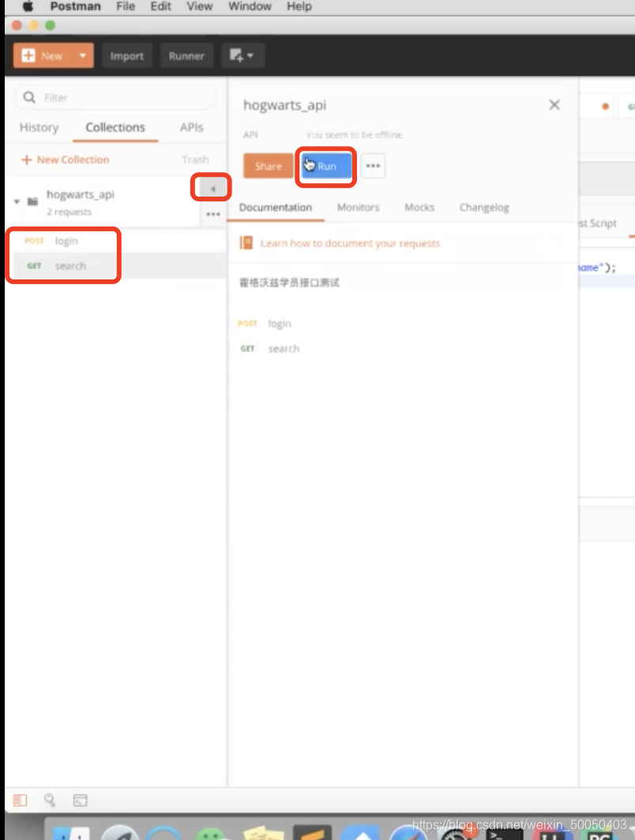The width and height of the screenshot is (635, 840).
Task: Click the New button
Action: (43, 56)
